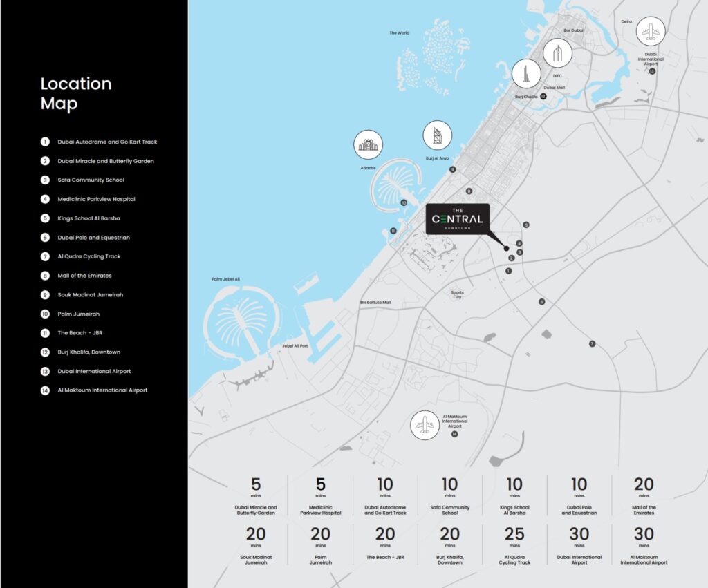The width and height of the screenshot is (708, 588).
Task: Click 'The World' map label
Action: (x=399, y=33)
